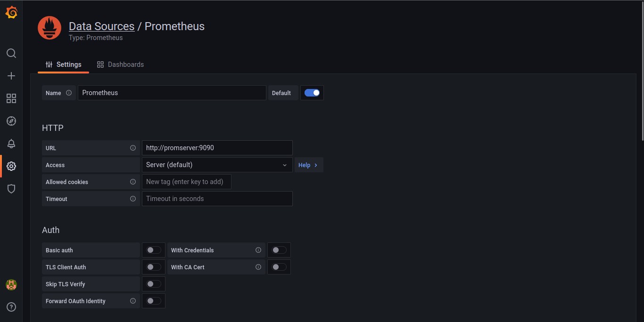Click the Allowed cookies tag input

(x=187, y=182)
